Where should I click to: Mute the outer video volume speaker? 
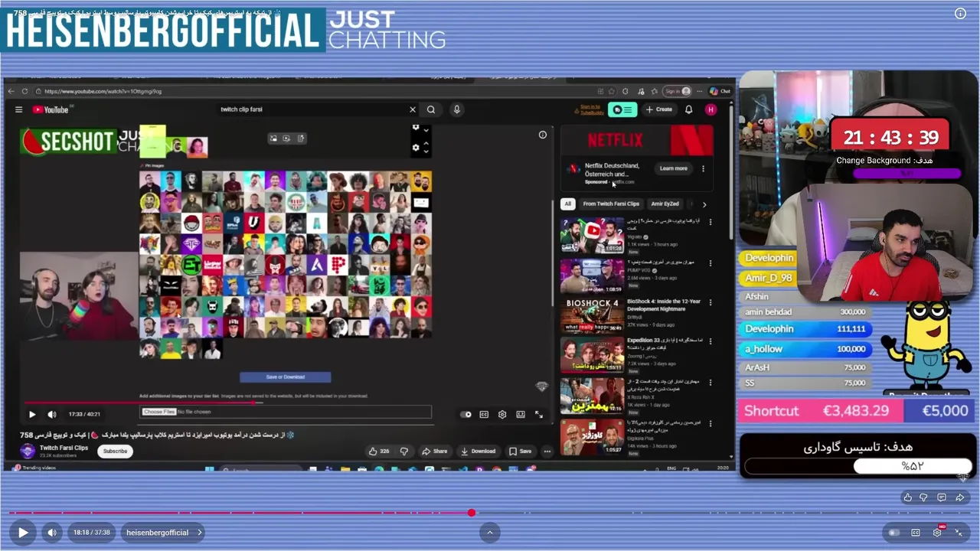pyautogui.click(x=52, y=533)
